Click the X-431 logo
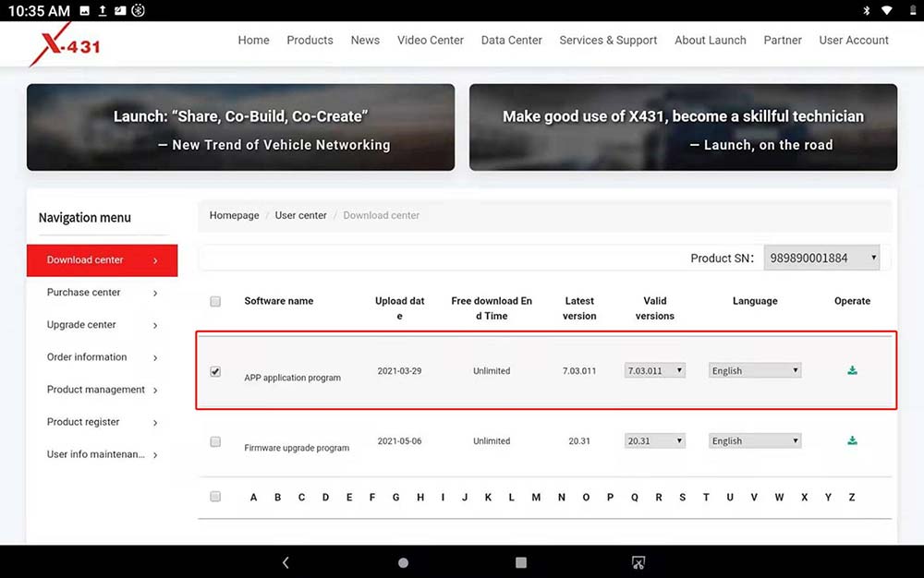This screenshot has height=578, width=924. click(65, 44)
